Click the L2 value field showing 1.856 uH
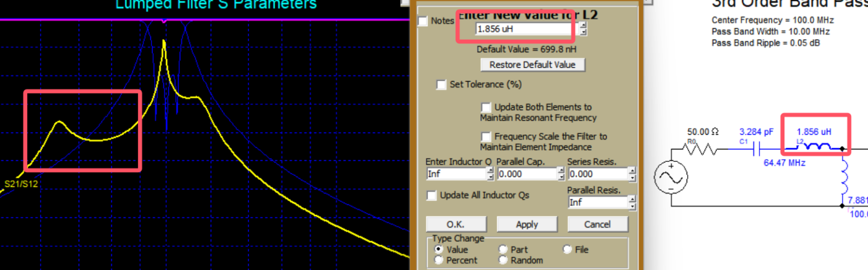Viewport: 868px width, 270px height. [522, 29]
